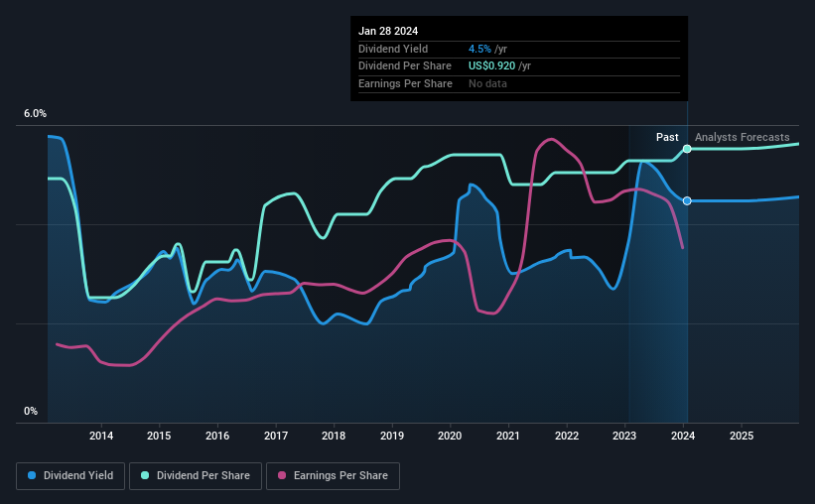This screenshot has height=504, width=815.
Task: Select the 2017 x-axis label
Action: click(x=276, y=436)
